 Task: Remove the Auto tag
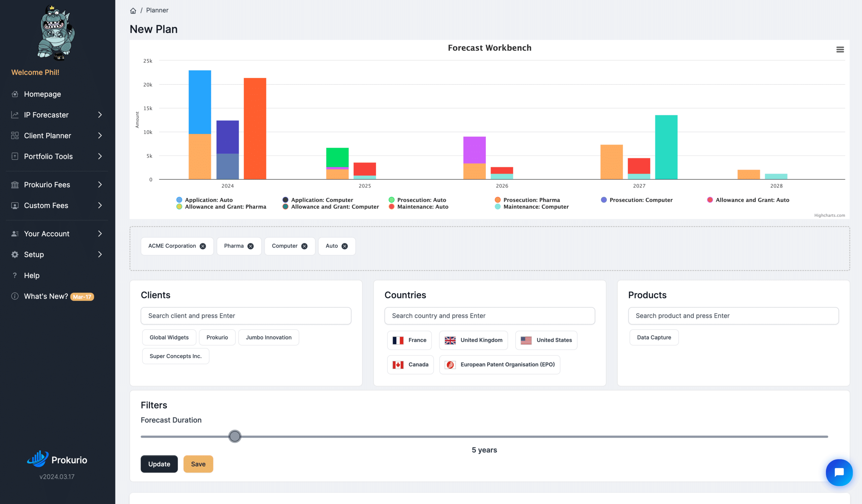click(345, 246)
